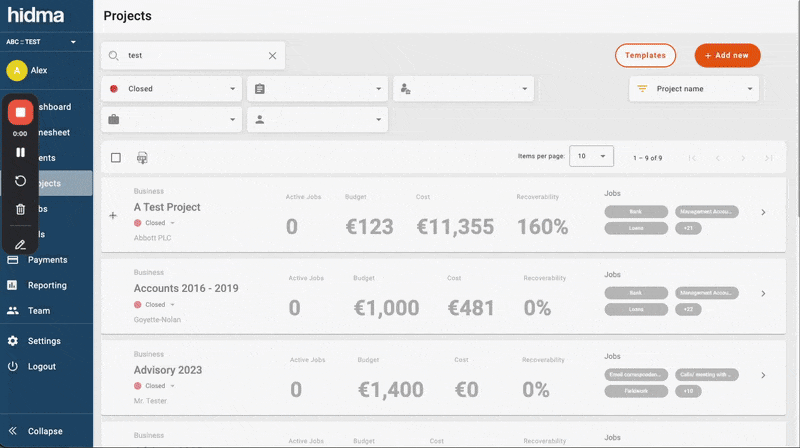Click the 1 – 9 of 9 page range
This screenshot has width=800, height=448.
647,158
